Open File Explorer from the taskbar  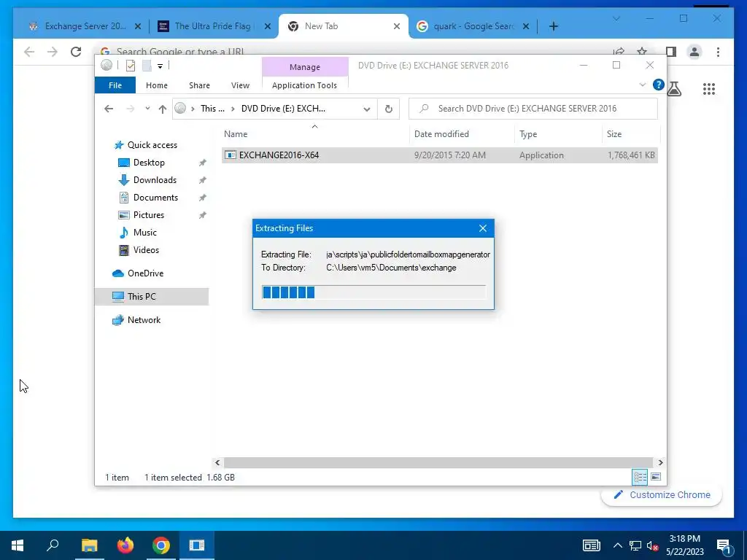pos(89,545)
